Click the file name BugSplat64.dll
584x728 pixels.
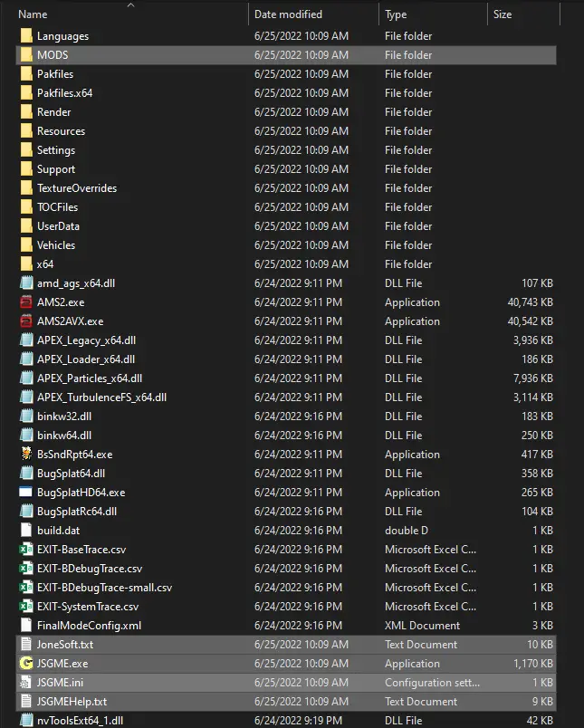[71, 474]
